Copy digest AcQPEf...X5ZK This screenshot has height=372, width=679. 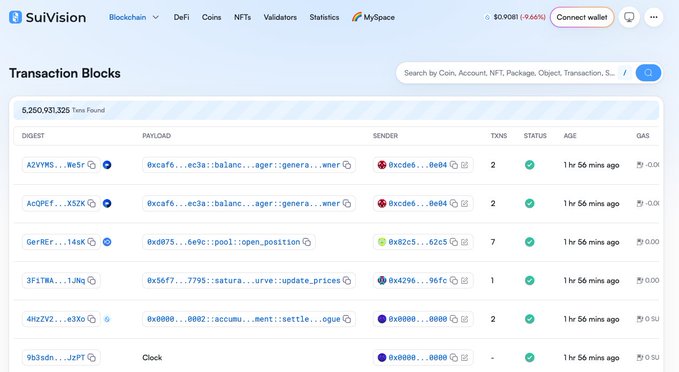click(92, 204)
